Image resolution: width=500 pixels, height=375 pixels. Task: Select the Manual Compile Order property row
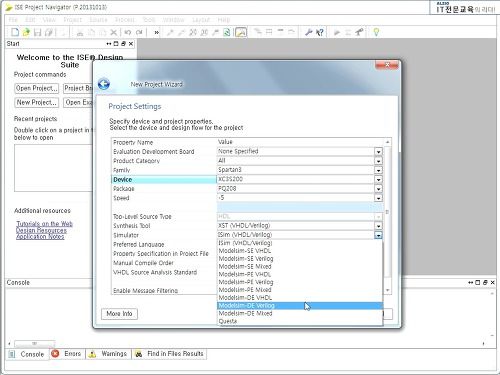pyautogui.click(x=164, y=263)
